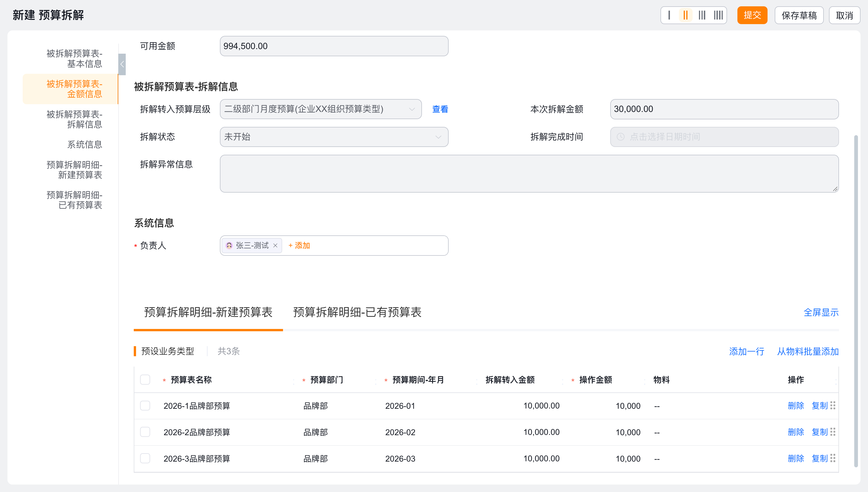Collapse the left navigation sidebar arrow

click(122, 64)
